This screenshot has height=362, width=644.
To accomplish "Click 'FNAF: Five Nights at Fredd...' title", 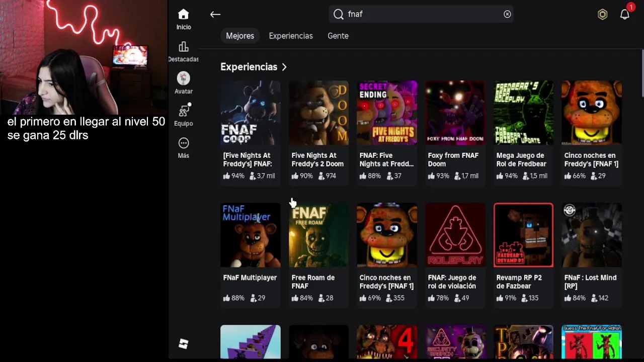I will (x=386, y=159).
